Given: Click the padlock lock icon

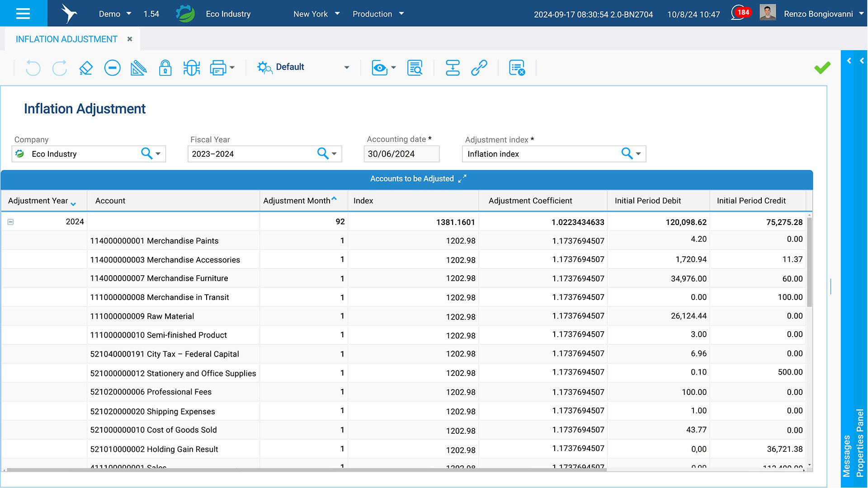Looking at the screenshot, I should (165, 68).
